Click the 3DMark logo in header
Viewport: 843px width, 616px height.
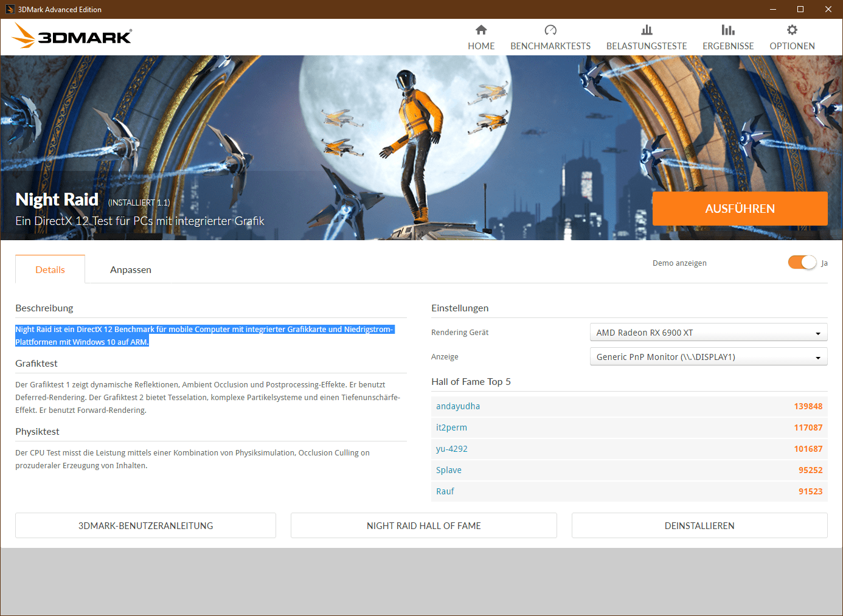tap(72, 36)
